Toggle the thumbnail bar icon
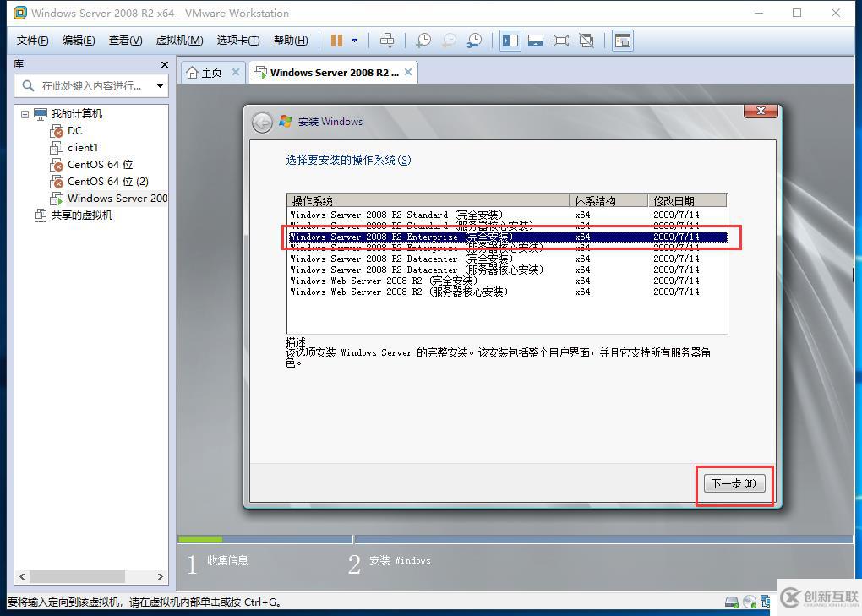 [x=536, y=40]
